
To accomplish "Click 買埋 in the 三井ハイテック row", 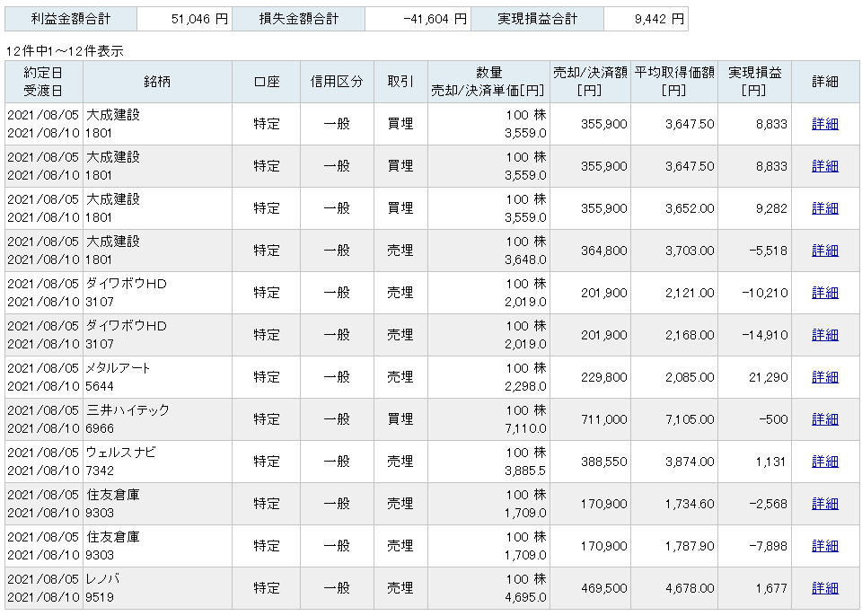I will tap(400, 419).
